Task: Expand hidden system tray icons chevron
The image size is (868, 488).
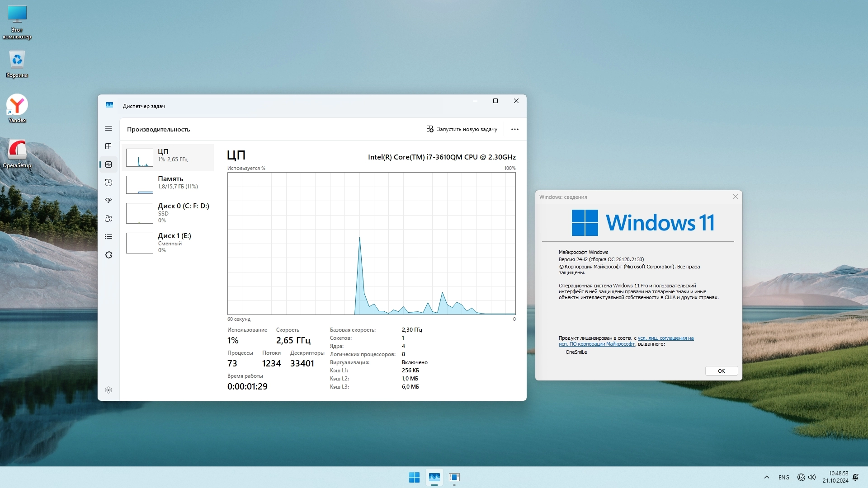Action: (x=766, y=477)
